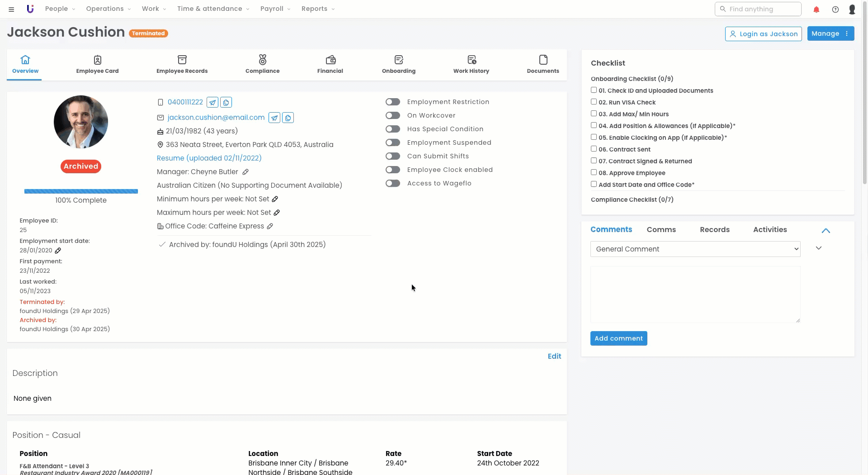The image size is (868, 475).
Task: Enable Can Submit Shifts toggle
Action: 392,156
